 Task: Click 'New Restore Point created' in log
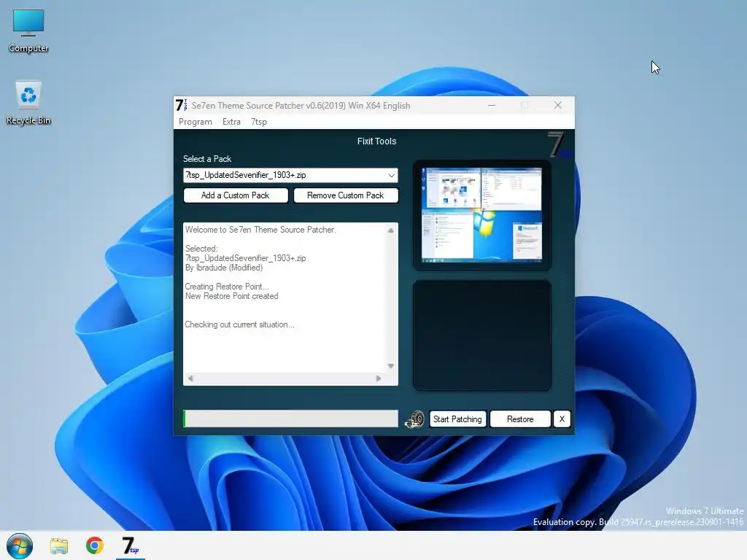click(x=231, y=296)
